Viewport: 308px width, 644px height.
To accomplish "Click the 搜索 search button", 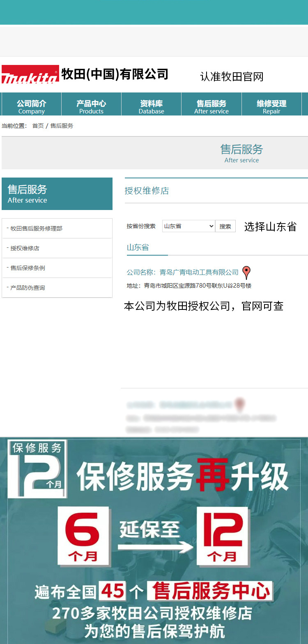I will click(x=225, y=226).
